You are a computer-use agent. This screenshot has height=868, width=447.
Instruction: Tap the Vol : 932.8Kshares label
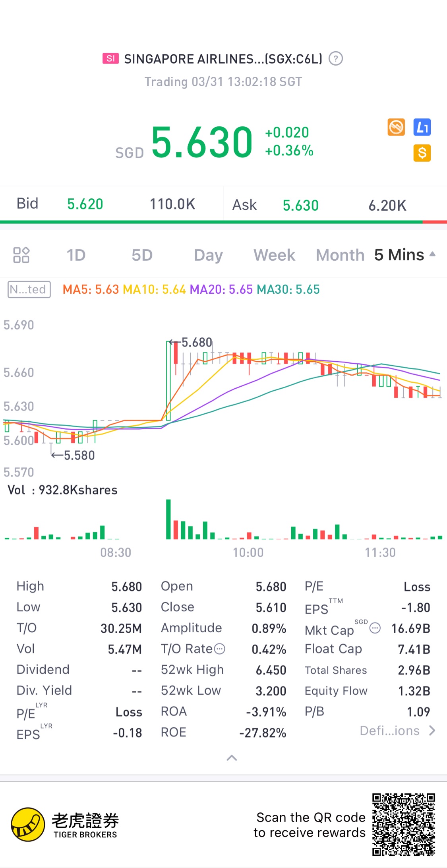tap(62, 490)
